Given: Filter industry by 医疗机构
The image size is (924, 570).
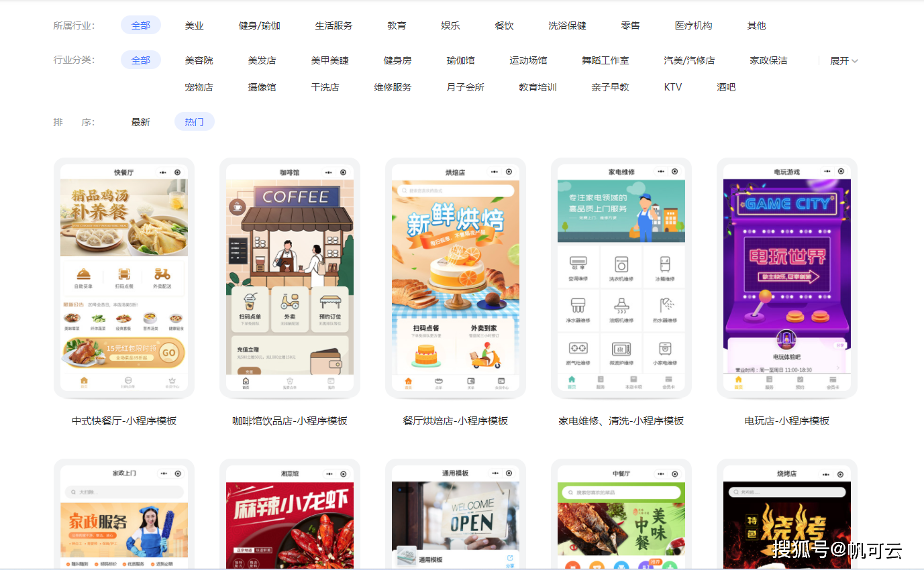Looking at the screenshot, I should coord(693,25).
